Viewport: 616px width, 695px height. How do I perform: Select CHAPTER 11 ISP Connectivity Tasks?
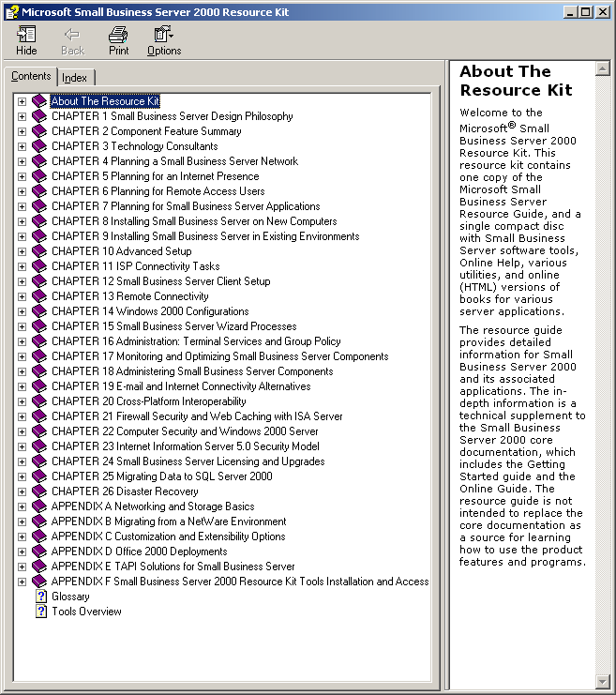pyautogui.click(x=136, y=266)
